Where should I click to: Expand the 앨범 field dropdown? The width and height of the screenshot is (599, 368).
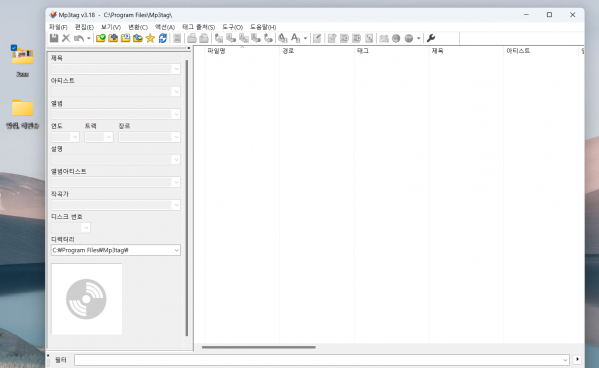click(x=176, y=114)
